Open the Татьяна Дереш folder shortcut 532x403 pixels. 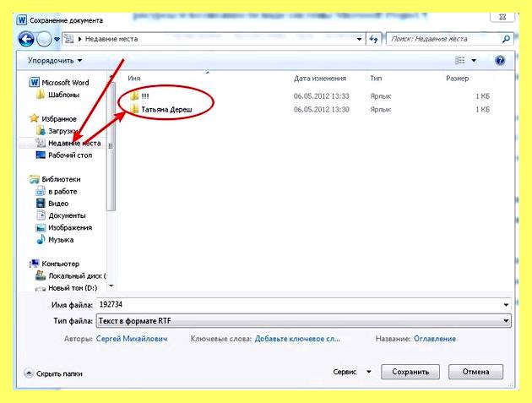pyautogui.click(x=161, y=109)
